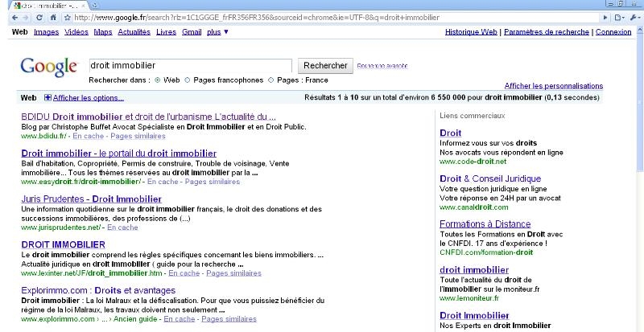Open Actualités in Google navigation bar

coord(134,32)
